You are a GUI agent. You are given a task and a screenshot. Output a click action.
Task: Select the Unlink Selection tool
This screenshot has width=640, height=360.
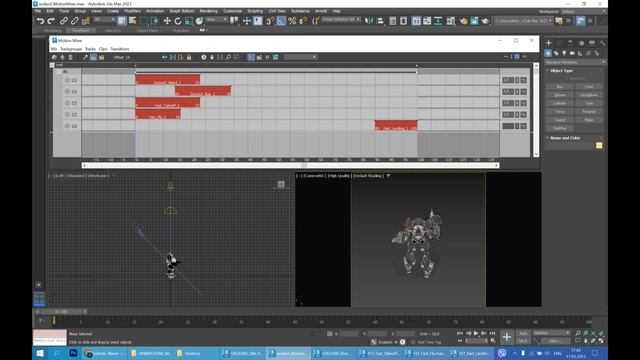pos(75,21)
